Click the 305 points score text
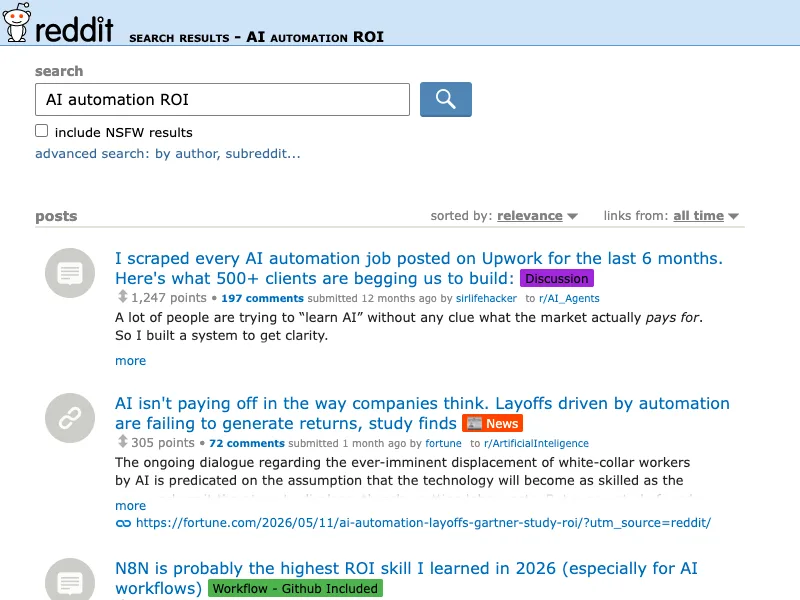 pos(163,442)
